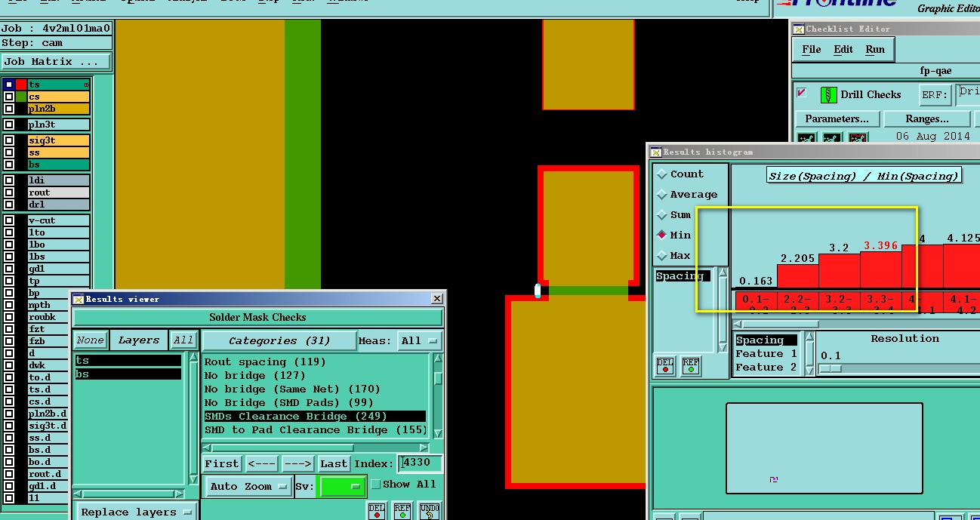This screenshot has width=980, height=520.
Task: Click the small marker icon on ts layer row
Action: pyautogui.click(x=87, y=85)
